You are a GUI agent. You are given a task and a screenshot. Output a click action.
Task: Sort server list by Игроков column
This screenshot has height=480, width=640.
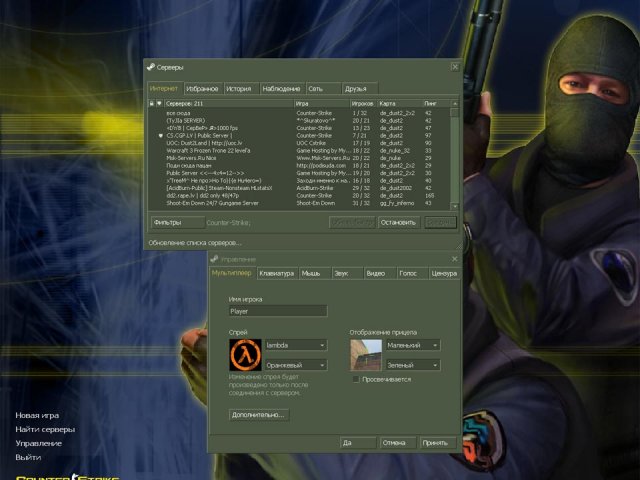pos(363,104)
